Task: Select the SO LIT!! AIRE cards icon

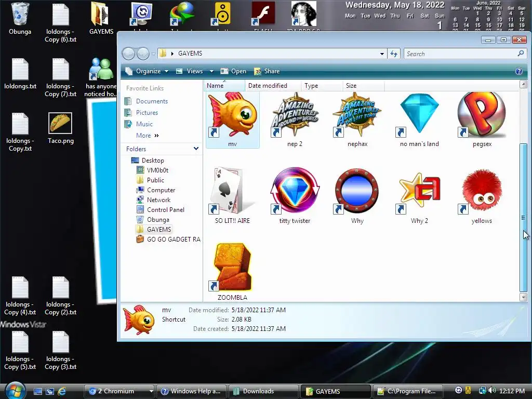Action: click(x=232, y=196)
